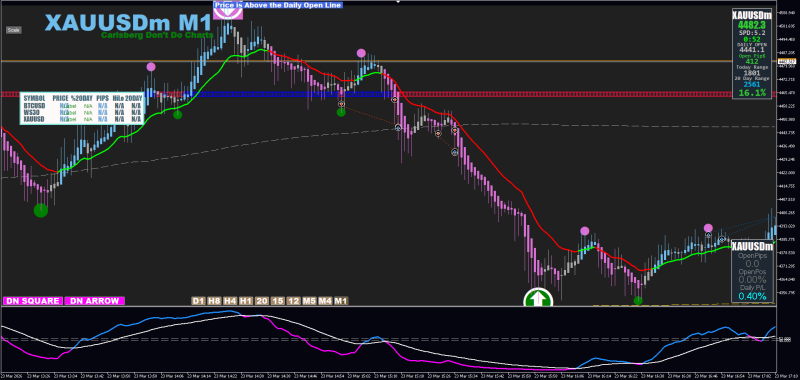Screen dimensions: 800x380
Task: Click the 4441.1 daily open value
Action: (x=752, y=50)
